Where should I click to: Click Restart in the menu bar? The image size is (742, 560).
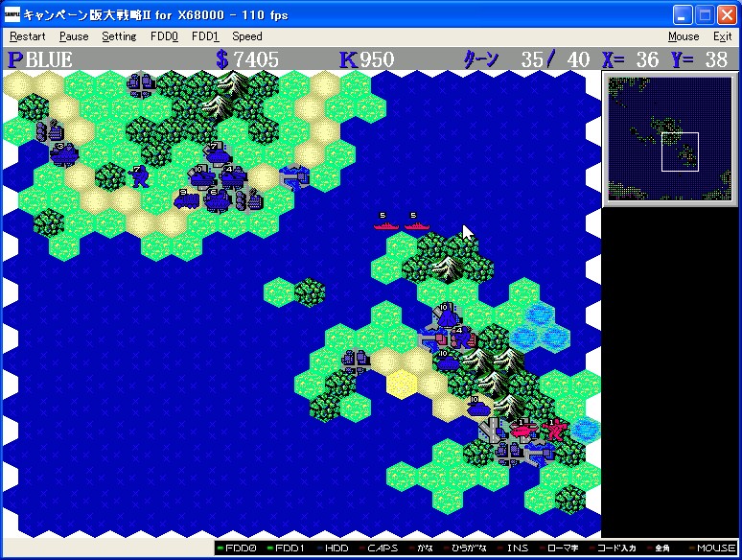click(x=27, y=36)
